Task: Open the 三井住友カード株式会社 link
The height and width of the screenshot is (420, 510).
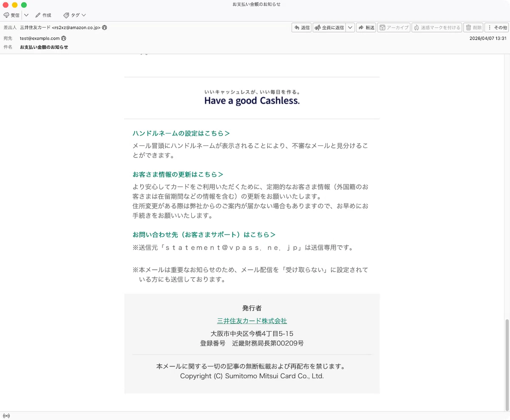Action: [x=252, y=321]
